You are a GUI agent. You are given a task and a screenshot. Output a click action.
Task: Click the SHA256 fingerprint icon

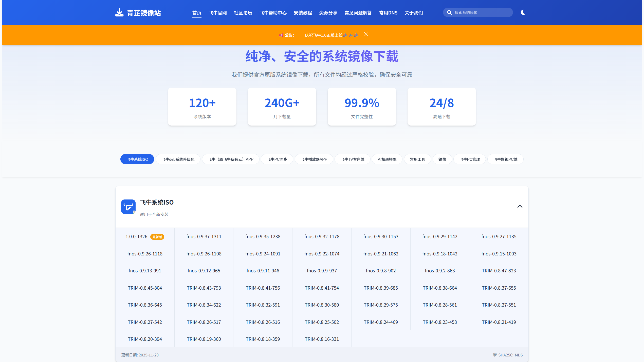495,355
